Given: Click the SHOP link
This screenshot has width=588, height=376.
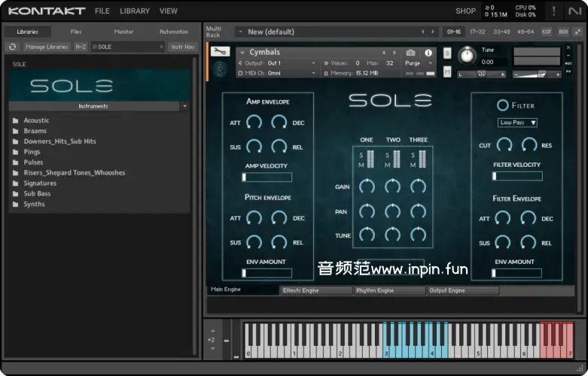Looking at the screenshot, I should coord(465,11).
